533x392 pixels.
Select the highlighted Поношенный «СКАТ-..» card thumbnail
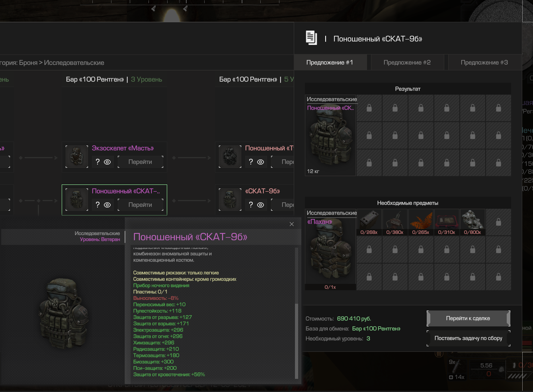pyautogui.click(x=77, y=199)
